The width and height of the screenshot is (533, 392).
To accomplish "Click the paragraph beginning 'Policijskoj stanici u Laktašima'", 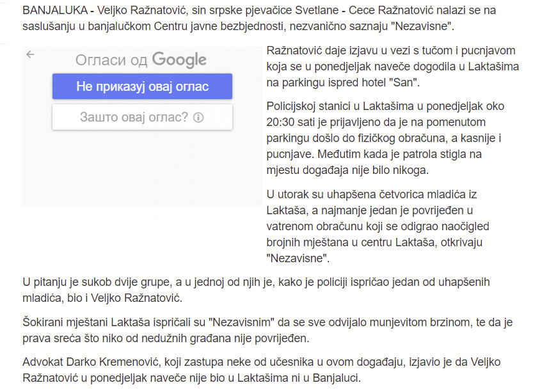I will pos(385,138).
